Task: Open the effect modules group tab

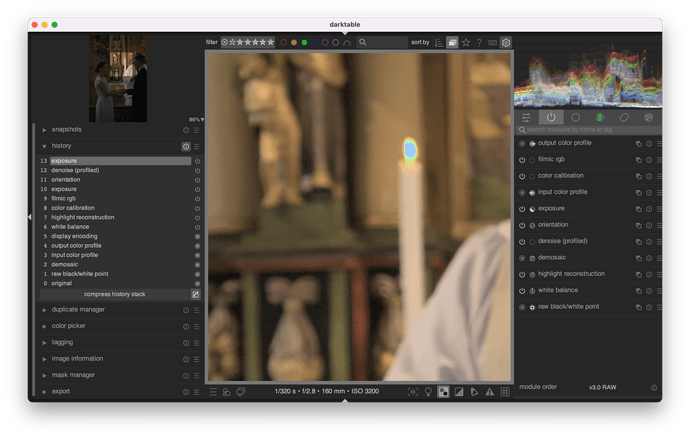Action: point(648,117)
